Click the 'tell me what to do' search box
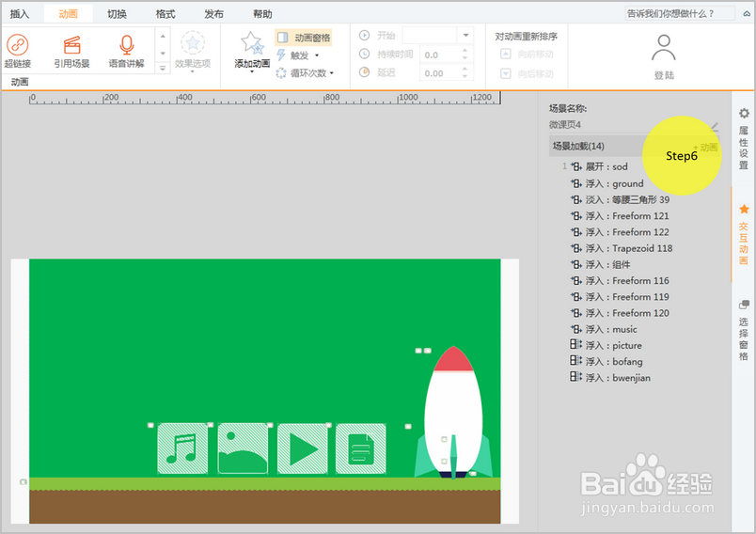Image resolution: width=756 pixels, height=534 pixels. click(680, 13)
